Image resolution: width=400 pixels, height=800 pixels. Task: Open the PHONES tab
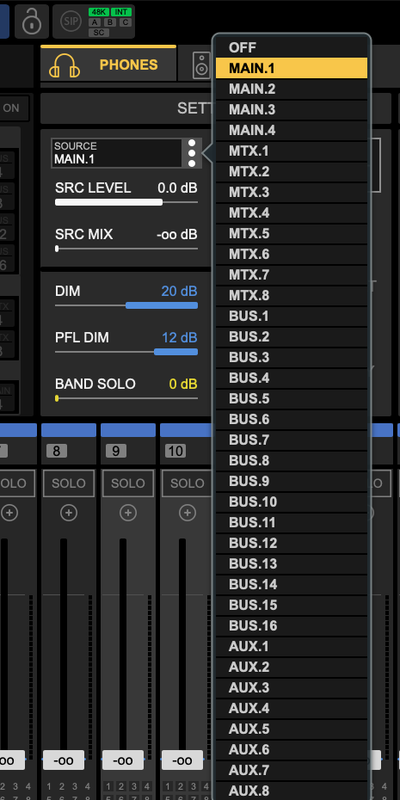point(108,65)
